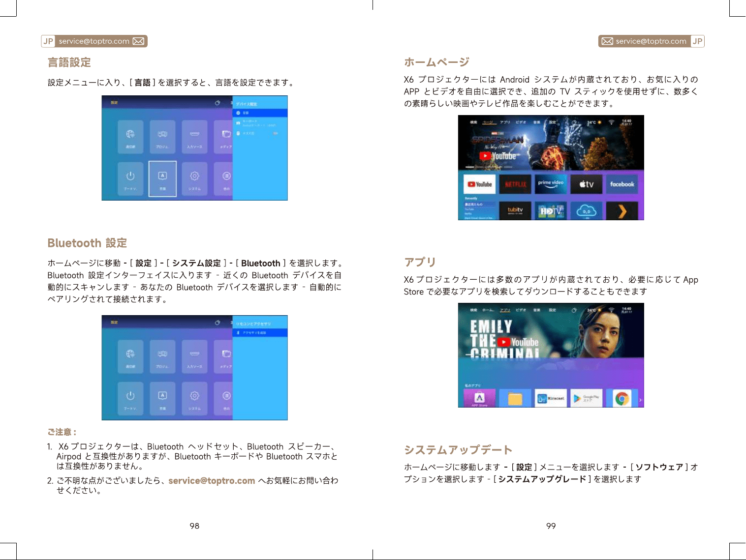
Task: Open the orange chevron Plex tile
Action: coord(622,210)
